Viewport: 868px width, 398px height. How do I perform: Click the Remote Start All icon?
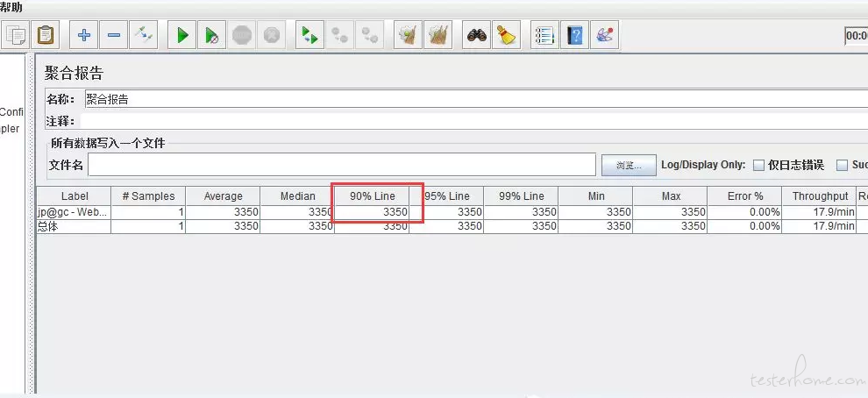309,35
